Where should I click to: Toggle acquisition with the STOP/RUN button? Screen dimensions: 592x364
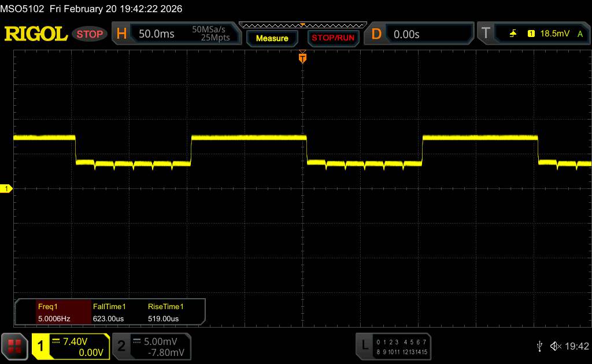click(x=332, y=38)
